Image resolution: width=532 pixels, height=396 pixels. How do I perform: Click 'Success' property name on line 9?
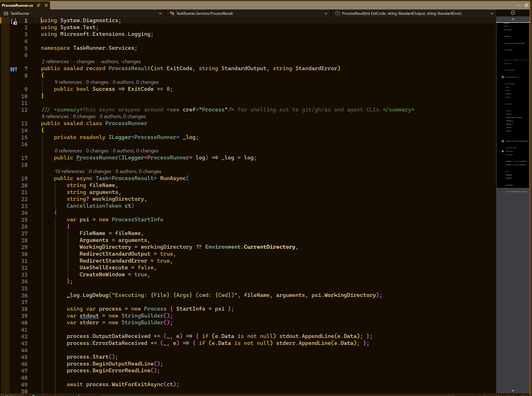[x=104, y=89]
